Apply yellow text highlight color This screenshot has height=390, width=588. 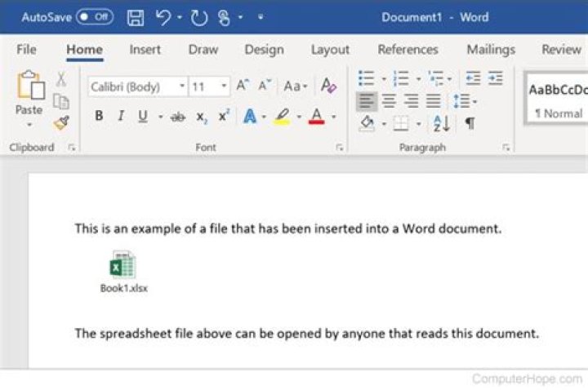click(x=283, y=117)
